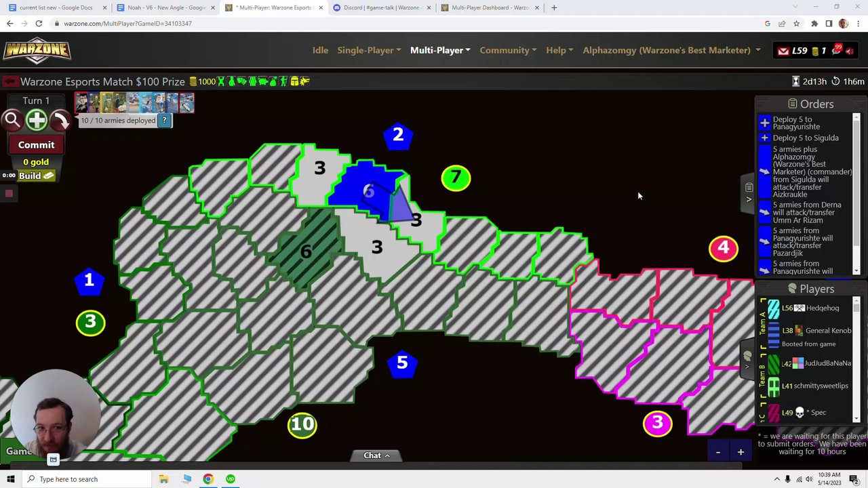Open the chat notifications icon with 99 badge
The image size is (868, 488).
coord(837,50)
